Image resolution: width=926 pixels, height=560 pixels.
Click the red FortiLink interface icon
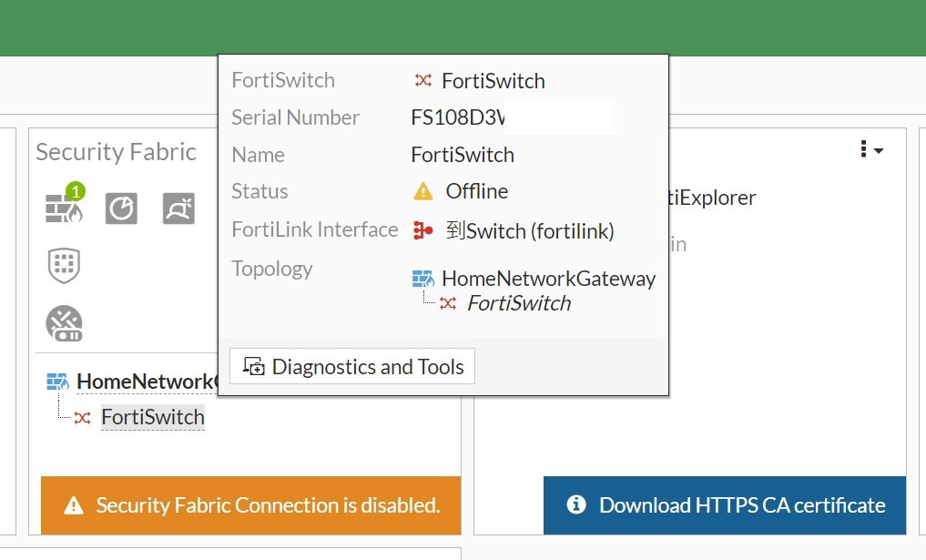pos(422,230)
